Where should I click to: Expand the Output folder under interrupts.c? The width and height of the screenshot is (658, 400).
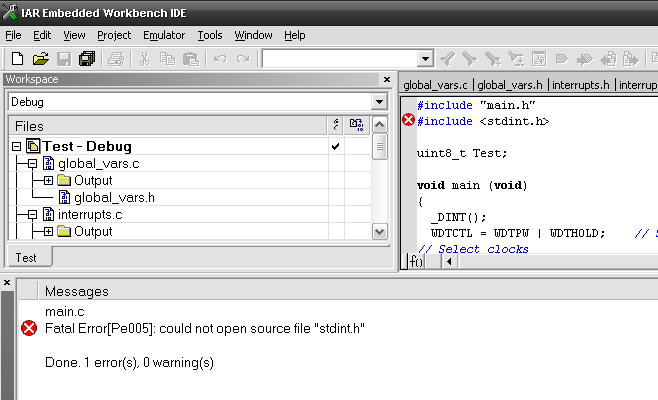[x=48, y=232]
